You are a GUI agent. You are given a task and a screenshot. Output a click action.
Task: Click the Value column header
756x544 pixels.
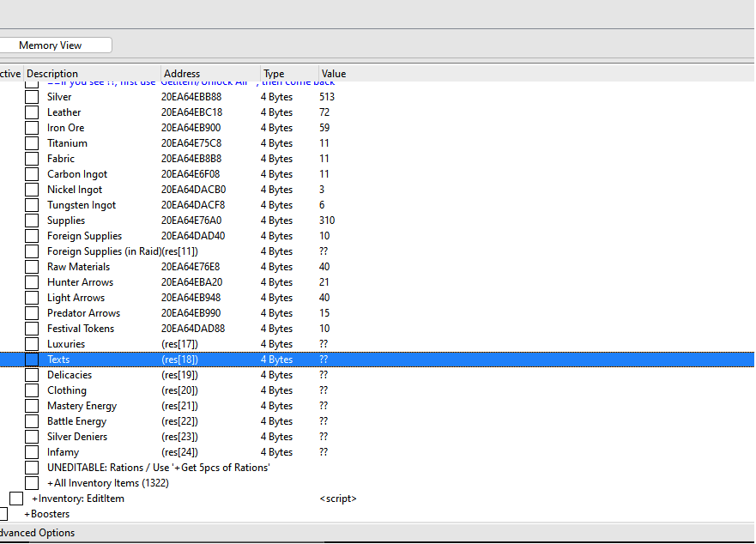click(x=334, y=73)
